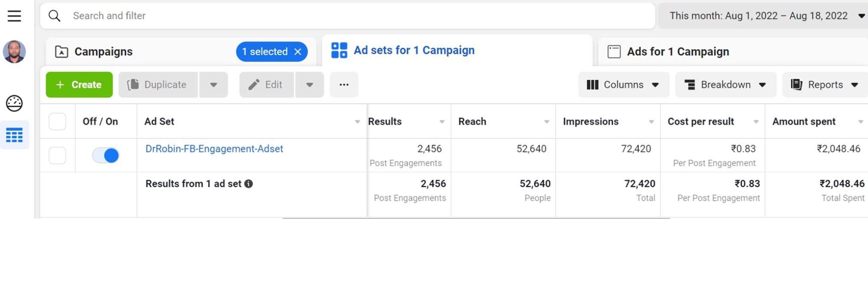
Task: Select the campaigns table grid icon
Action: pyautogui.click(x=14, y=135)
